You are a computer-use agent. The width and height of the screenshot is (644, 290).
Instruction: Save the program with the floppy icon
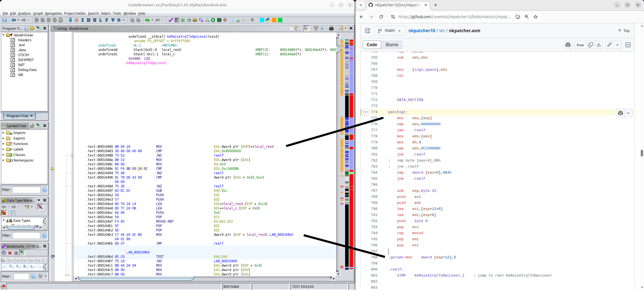[4, 20]
